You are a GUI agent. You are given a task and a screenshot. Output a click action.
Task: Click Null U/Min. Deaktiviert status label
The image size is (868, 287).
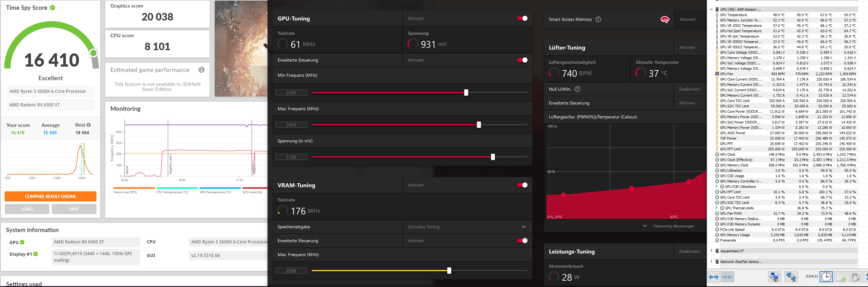(x=689, y=89)
